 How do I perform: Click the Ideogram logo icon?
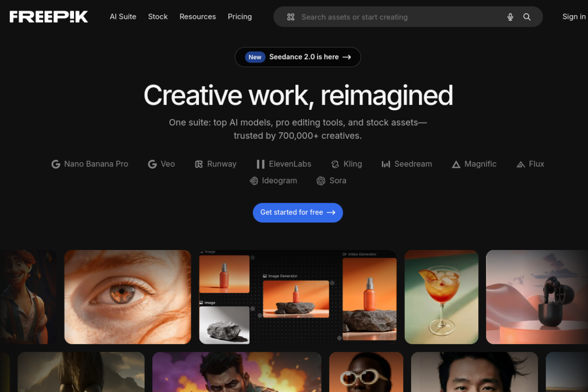click(254, 181)
